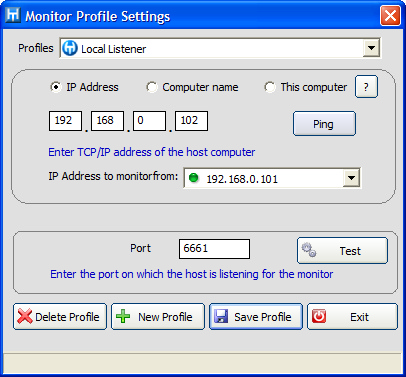Click the first IP octet field 192

65,121
